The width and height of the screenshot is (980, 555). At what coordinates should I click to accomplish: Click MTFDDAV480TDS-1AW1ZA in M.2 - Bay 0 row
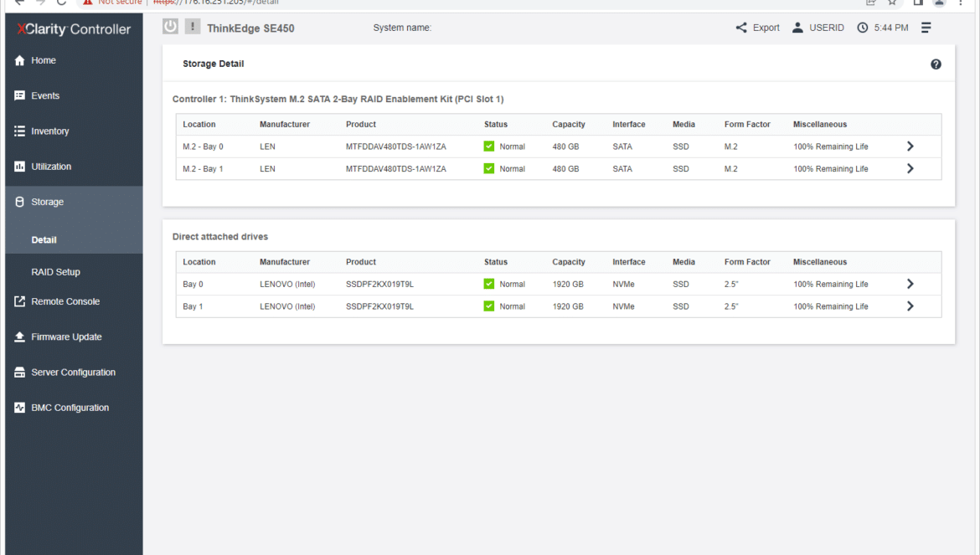pyautogui.click(x=395, y=146)
